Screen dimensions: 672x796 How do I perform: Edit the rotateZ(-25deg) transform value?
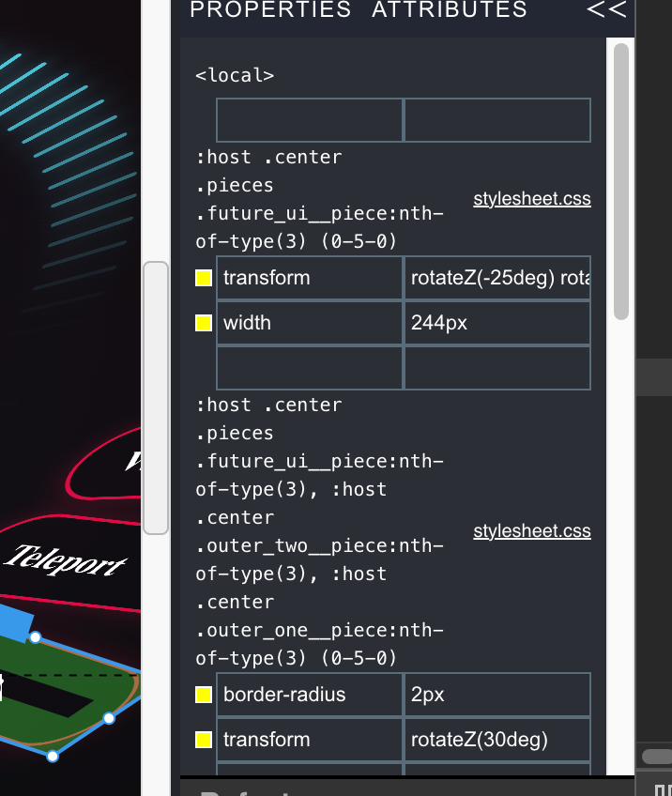click(497, 278)
